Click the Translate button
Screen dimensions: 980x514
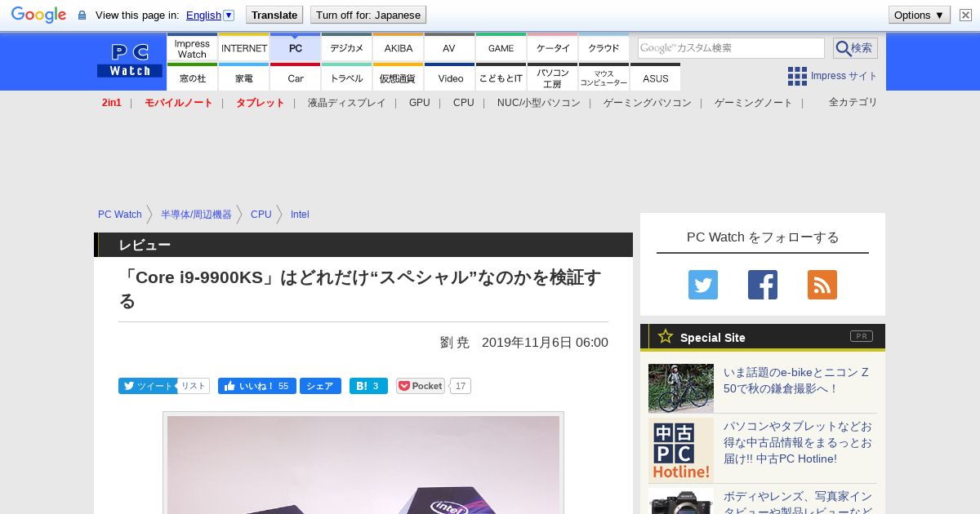(x=274, y=15)
